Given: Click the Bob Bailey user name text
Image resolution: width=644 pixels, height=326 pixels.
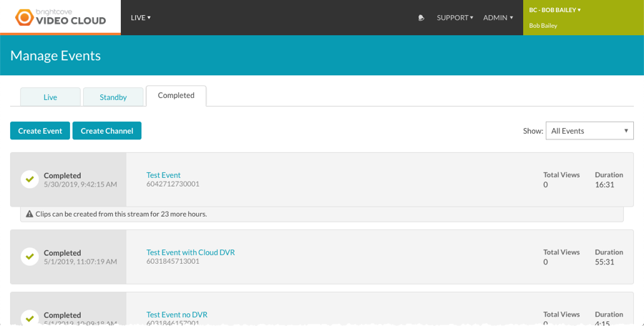Looking at the screenshot, I should 543,26.
